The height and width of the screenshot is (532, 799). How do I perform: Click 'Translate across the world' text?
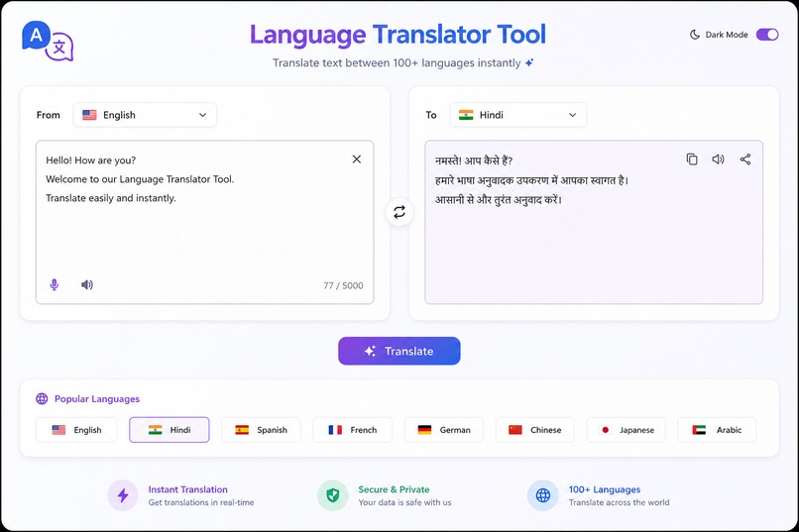[620, 502]
